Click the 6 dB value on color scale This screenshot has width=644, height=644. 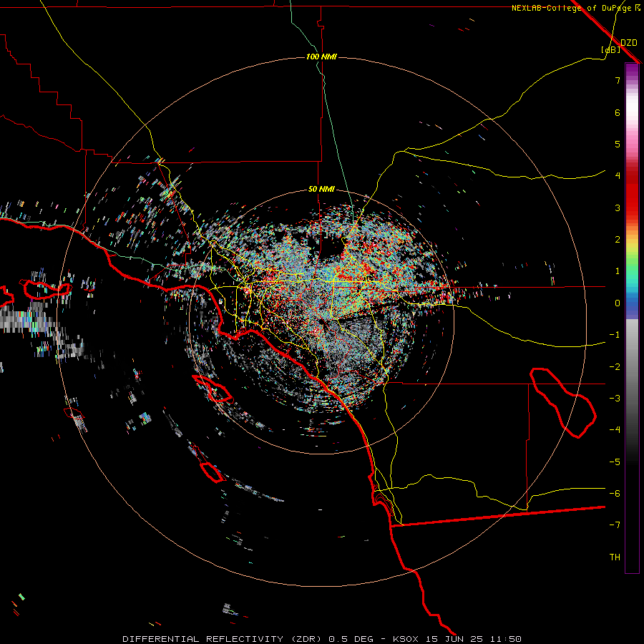click(618, 112)
